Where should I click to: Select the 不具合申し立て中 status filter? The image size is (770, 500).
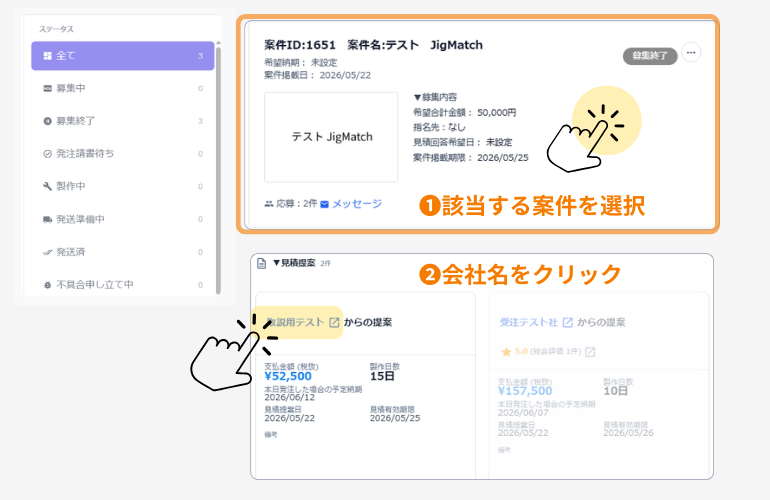tap(123, 284)
